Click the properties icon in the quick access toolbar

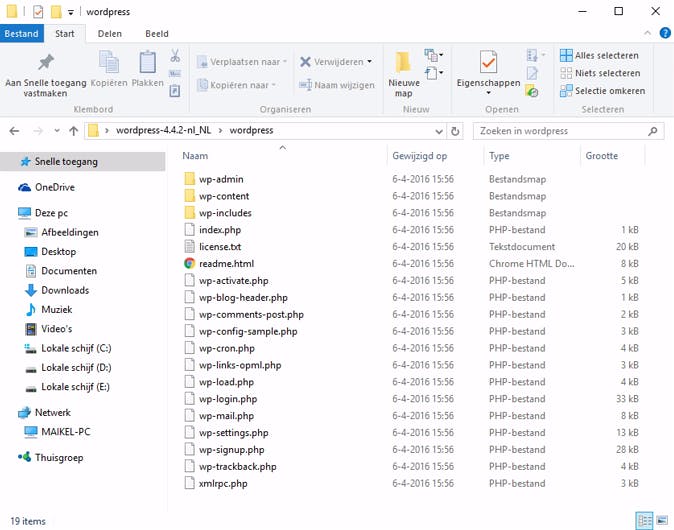click(38, 12)
